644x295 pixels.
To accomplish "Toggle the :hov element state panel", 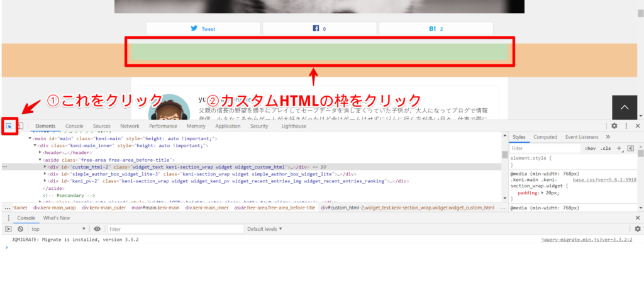I will [x=590, y=148].
